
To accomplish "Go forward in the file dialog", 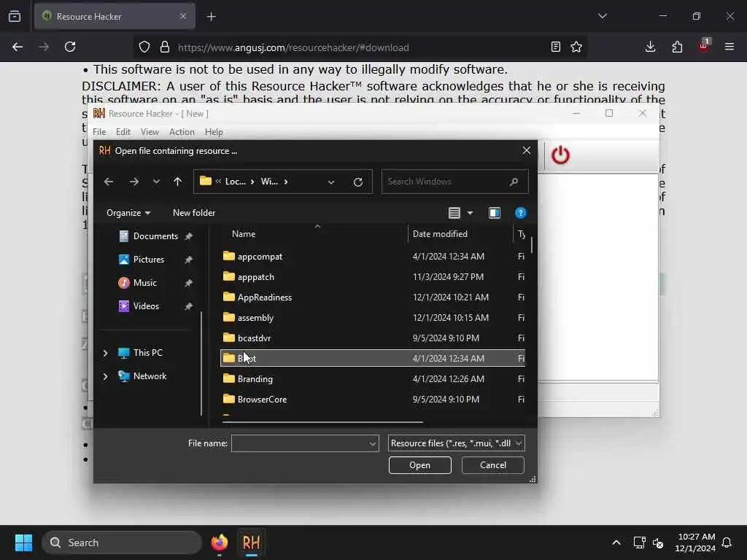I will tap(134, 182).
